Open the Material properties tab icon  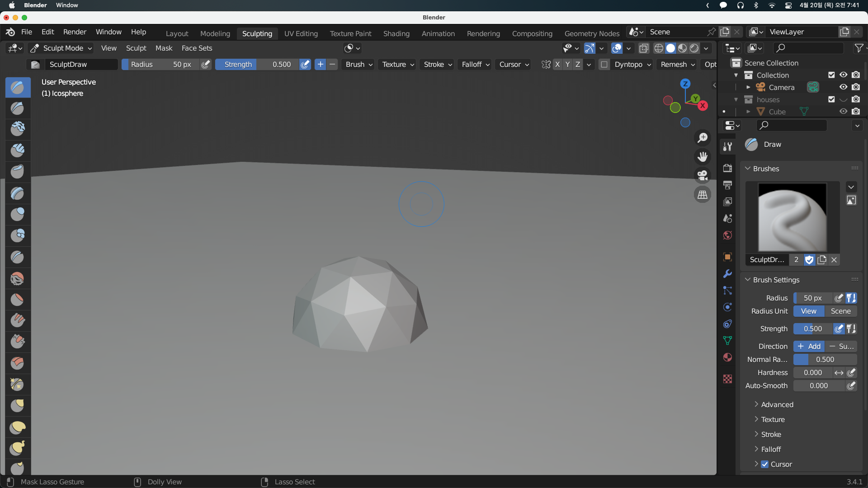tap(727, 357)
